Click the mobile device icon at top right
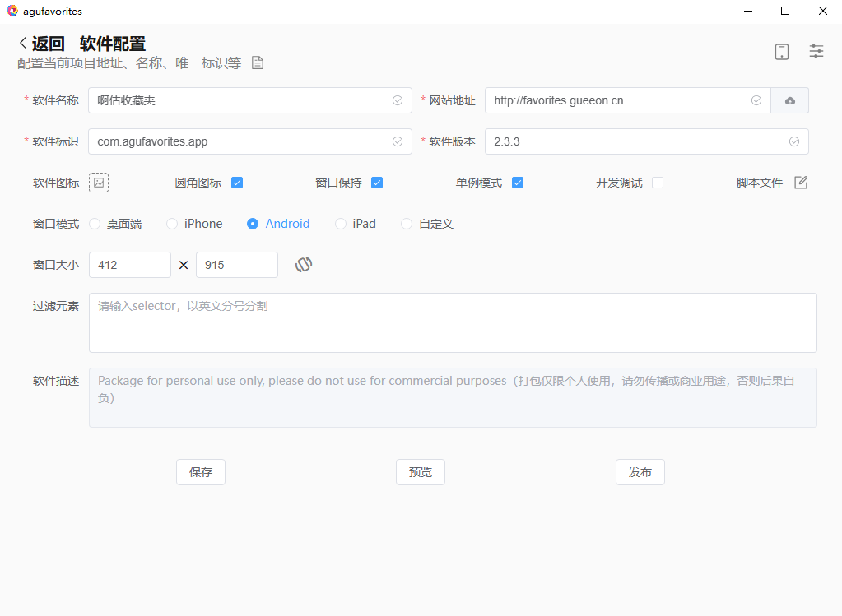The height and width of the screenshot is (616, 842). 781,52
